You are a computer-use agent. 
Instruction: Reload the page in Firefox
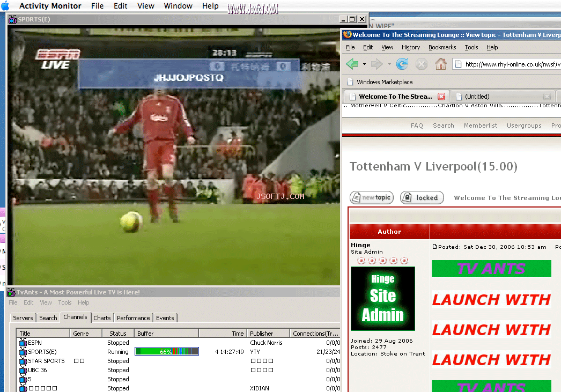point(402,64)
